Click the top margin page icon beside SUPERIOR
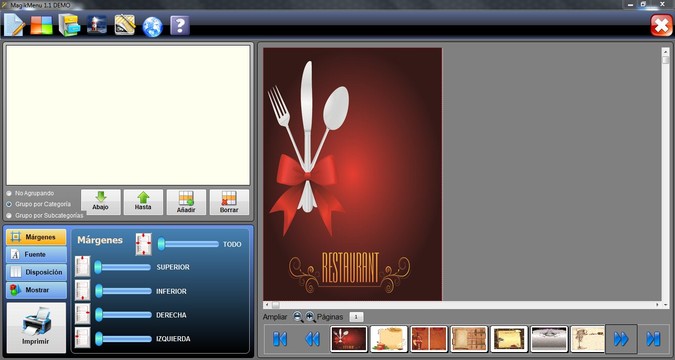 click(82, 267)
